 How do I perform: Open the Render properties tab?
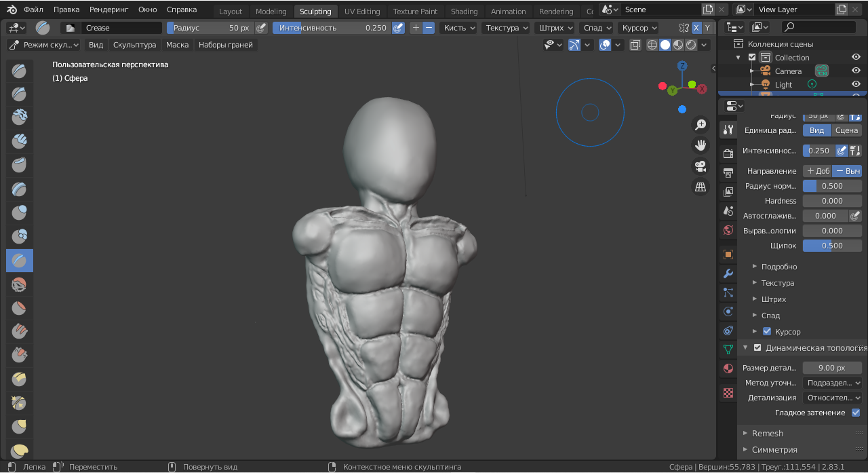728,153
